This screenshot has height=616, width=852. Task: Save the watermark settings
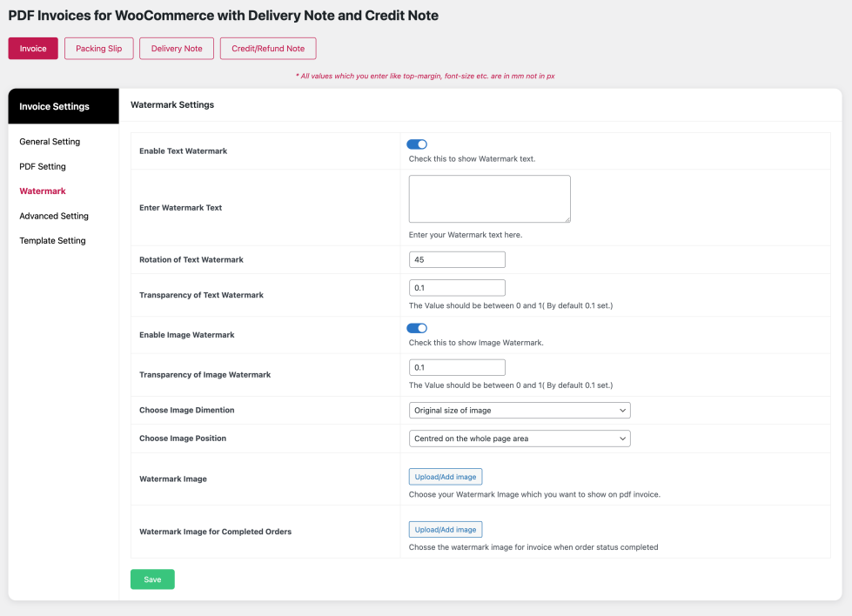pos(152,579)
